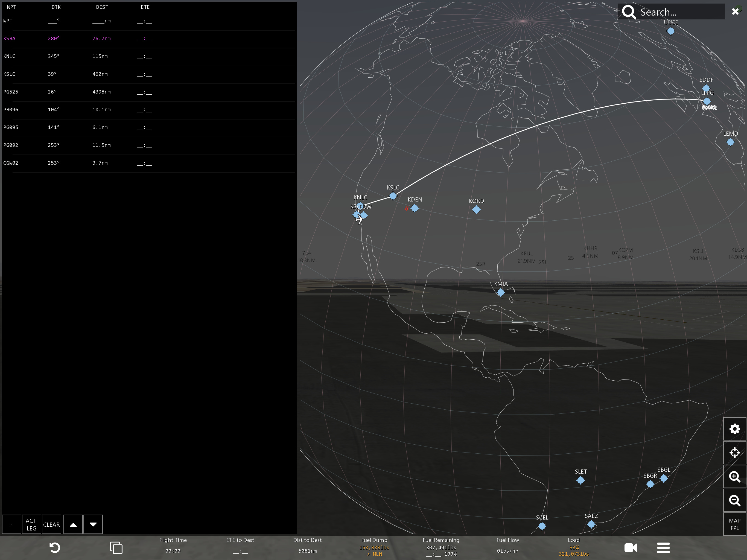Zoom out on the map
Image resolution: width=747 pixels, height=560 pixels.
coord(734,500)
